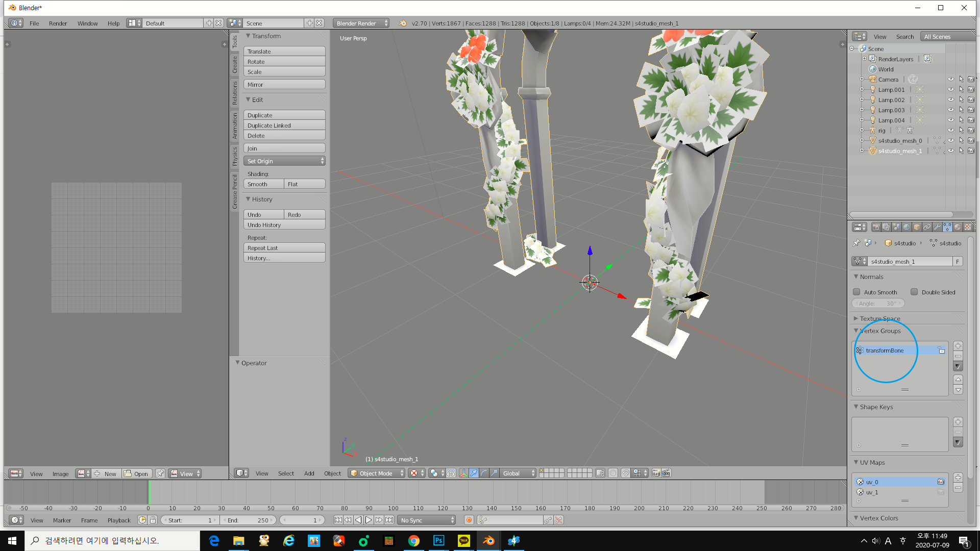Add a new vertex group

(958, 346)
